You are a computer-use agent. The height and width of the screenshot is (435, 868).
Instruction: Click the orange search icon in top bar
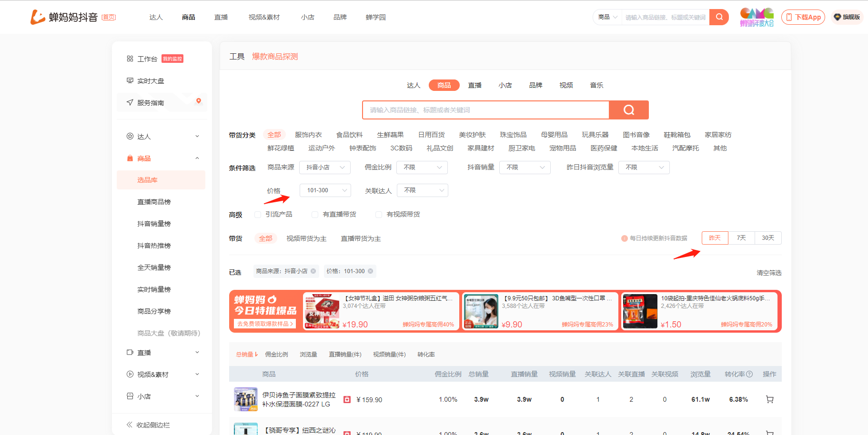(x=719, y=17)
